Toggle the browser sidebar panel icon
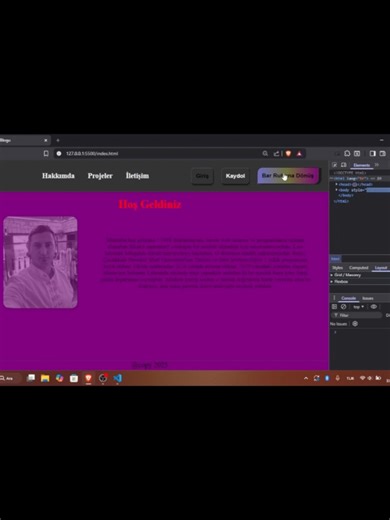 tap(373, 153)
